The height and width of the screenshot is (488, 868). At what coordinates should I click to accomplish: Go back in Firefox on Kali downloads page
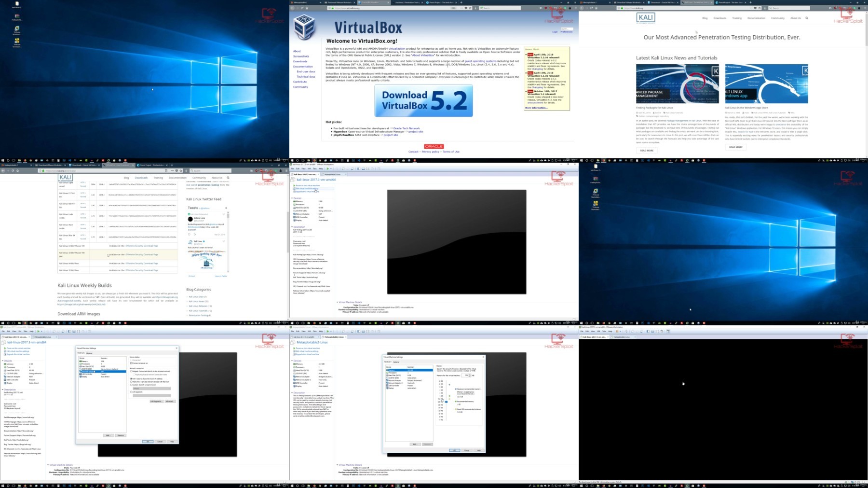tap(3, 170)
